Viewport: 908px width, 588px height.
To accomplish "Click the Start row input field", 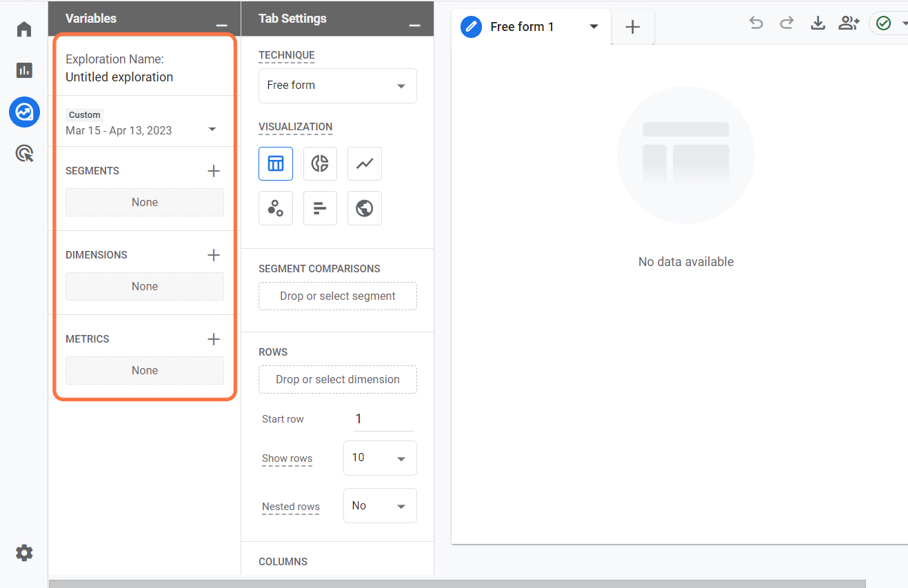I will (x=383, y=419).
